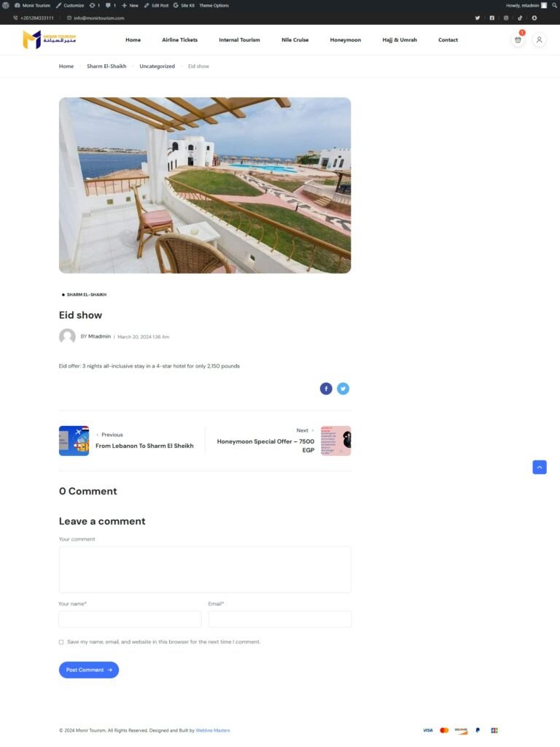
Task: Open next post thumbnail Honeymoon Special Offer
Action: pos(335,441)
